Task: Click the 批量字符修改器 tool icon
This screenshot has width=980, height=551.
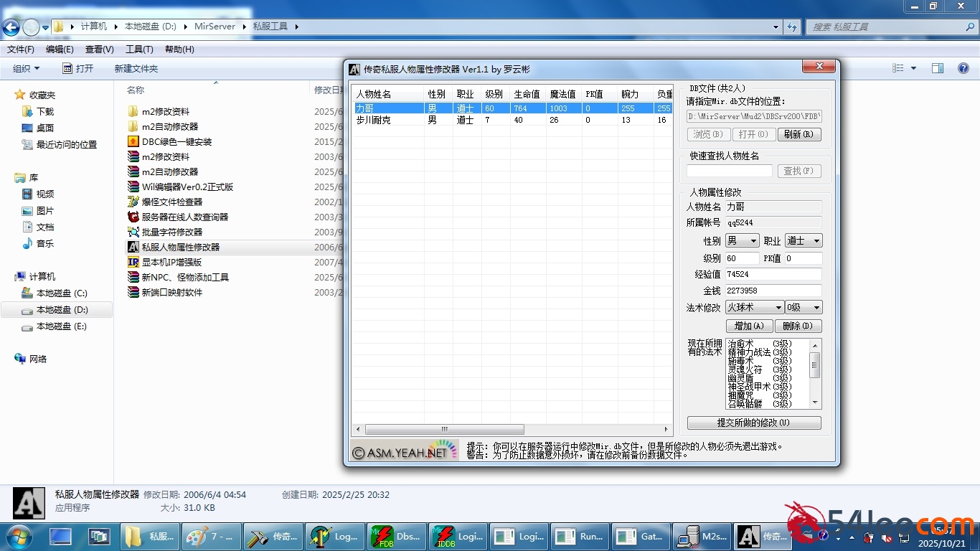Action: pyautogui.click(x=133, y=232)
